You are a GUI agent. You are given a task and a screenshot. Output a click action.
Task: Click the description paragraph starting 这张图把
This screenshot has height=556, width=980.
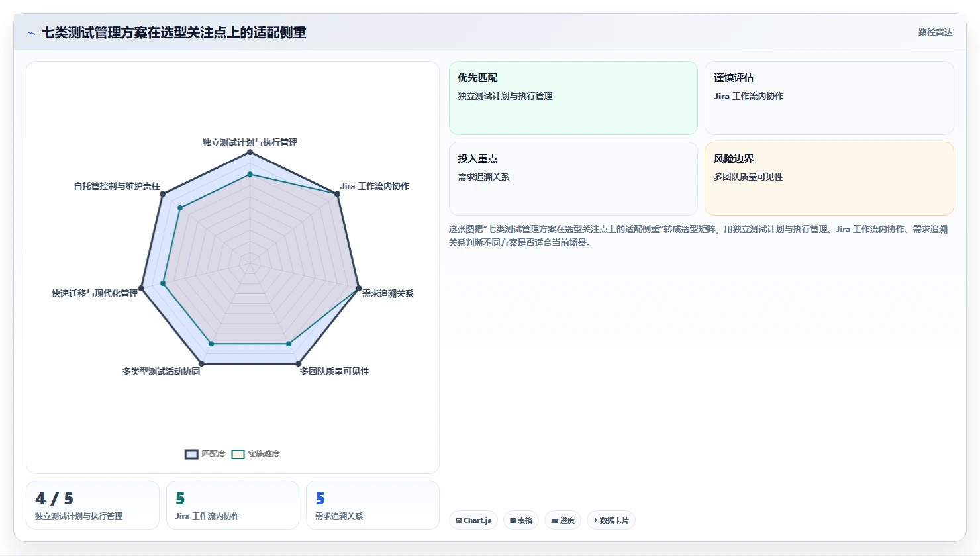click(698, 236)
